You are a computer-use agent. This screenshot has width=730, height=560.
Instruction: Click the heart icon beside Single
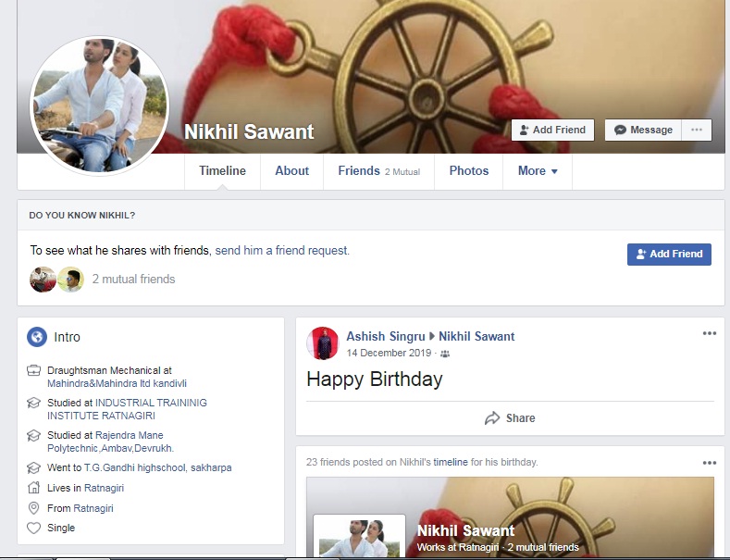pyautogui.click(x=33, y=529)
